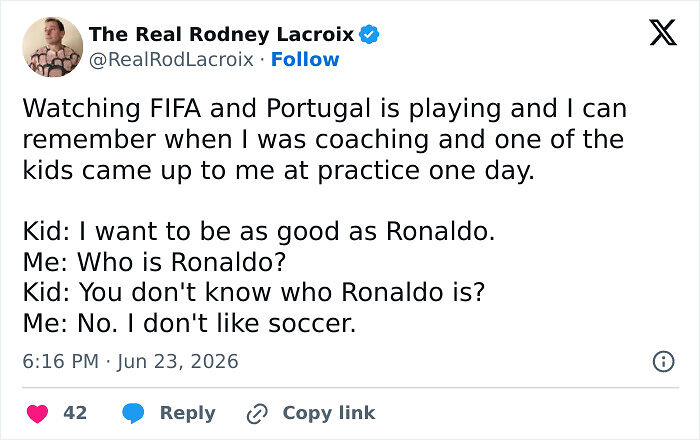Click the word FIFA in the tweet
Image resolution: width=700 pixels, height=440 pixels.
click(x=175, y=108)
